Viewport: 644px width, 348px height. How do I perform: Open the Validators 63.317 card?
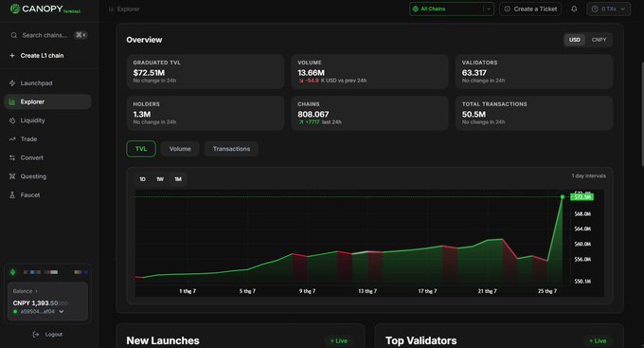[x=534, y=71]
